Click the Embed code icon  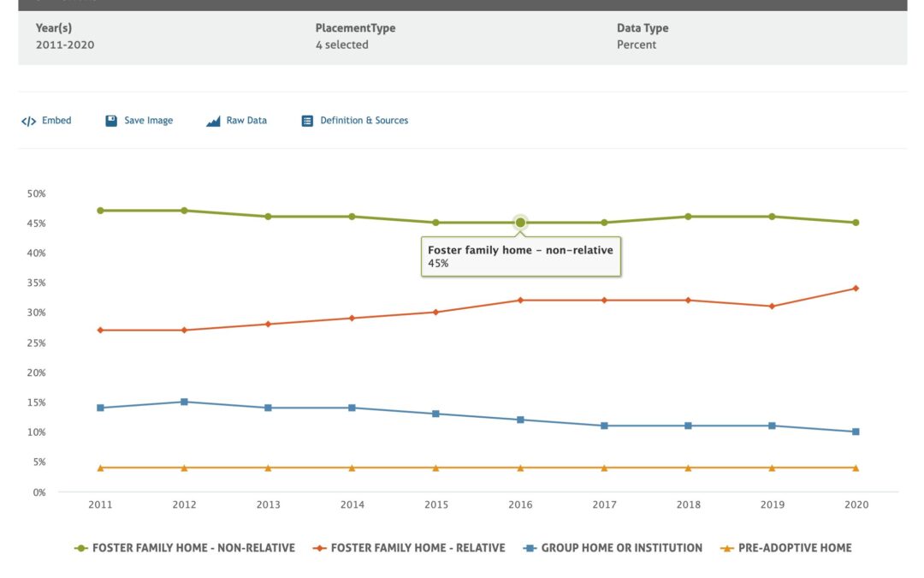28,121
